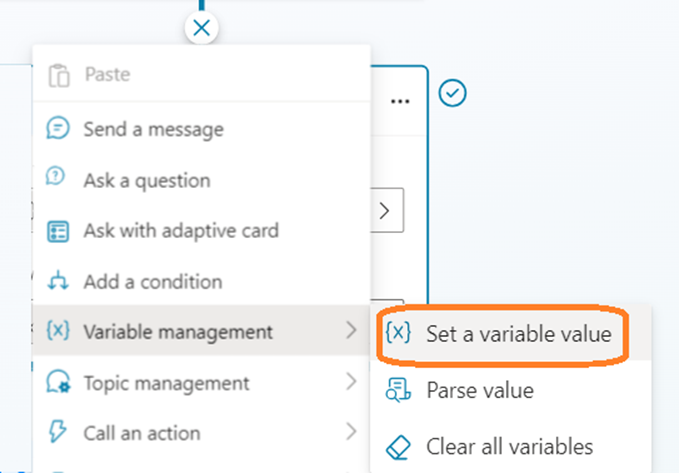Select Clear all variables option
Viewport: 679px width, 473px height.
click(x=509, y=446)
